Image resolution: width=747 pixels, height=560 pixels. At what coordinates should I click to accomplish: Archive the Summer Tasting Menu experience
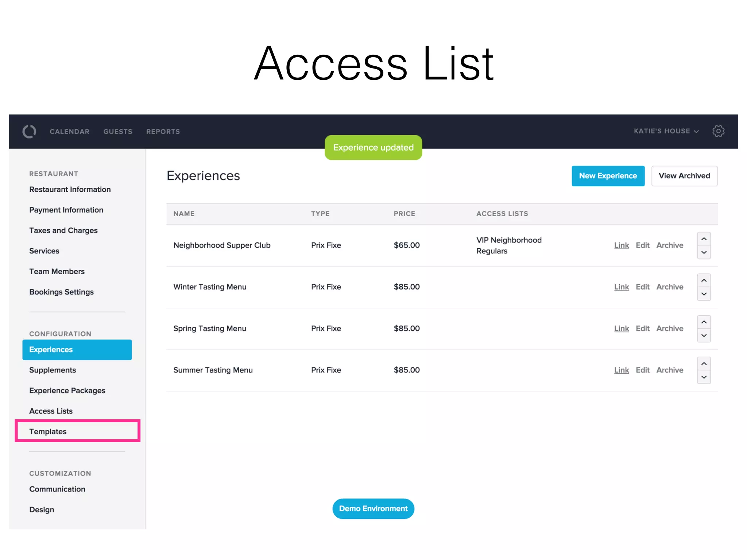(670, 370)
